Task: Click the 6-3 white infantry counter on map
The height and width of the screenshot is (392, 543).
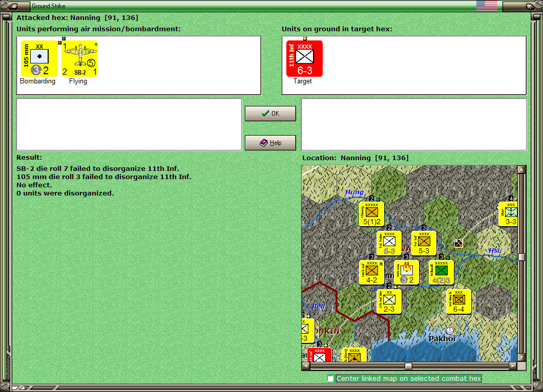Action: [389, 243]
